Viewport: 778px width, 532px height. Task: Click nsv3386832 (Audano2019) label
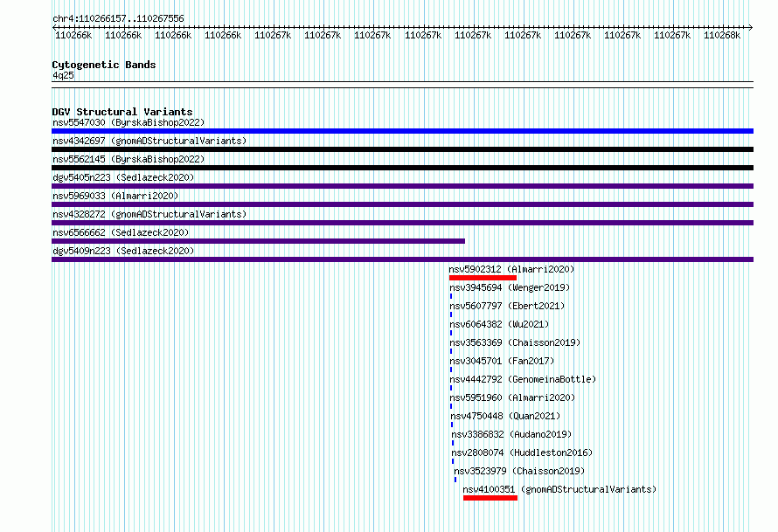click(511, 434)
